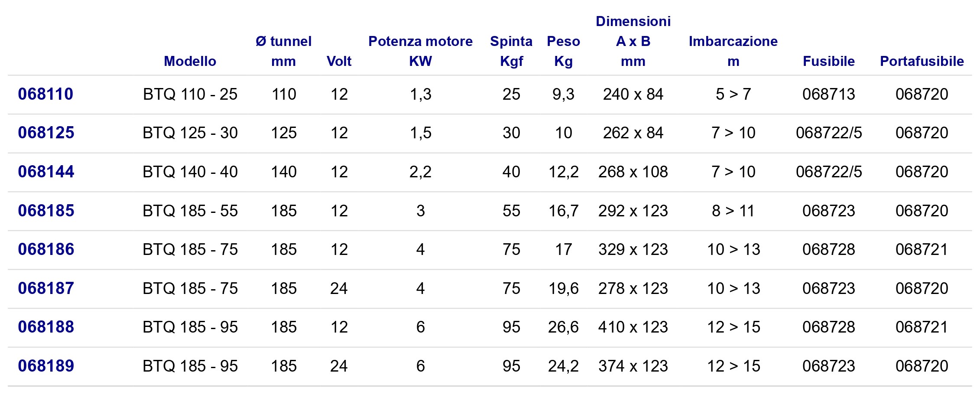Image resolution: width=980 pixels, height=395 pixels.
Task: Click the Fusibile column header
Action: click(x=829, y=61)
